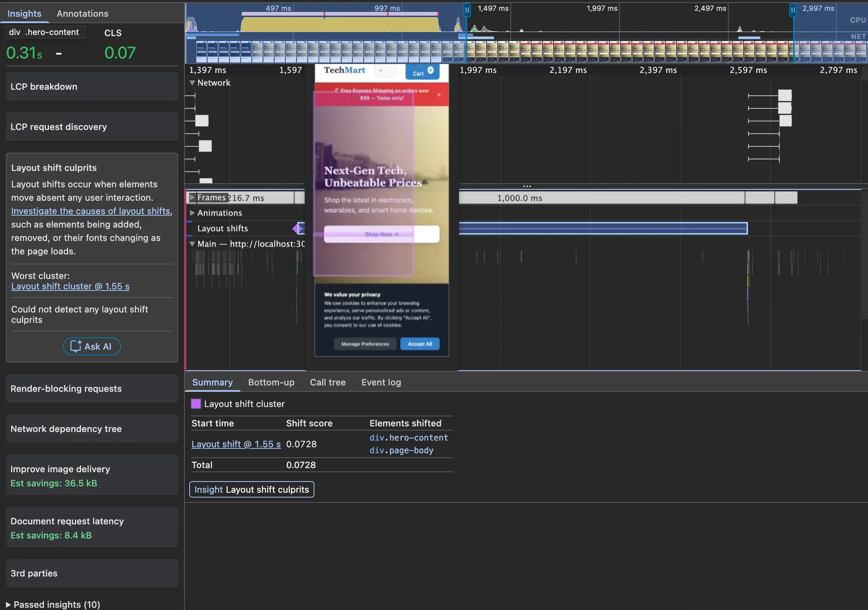This screenshot has height=610, width=868.
Task: Expand the LCP breakdown insight
Action: 92,86
